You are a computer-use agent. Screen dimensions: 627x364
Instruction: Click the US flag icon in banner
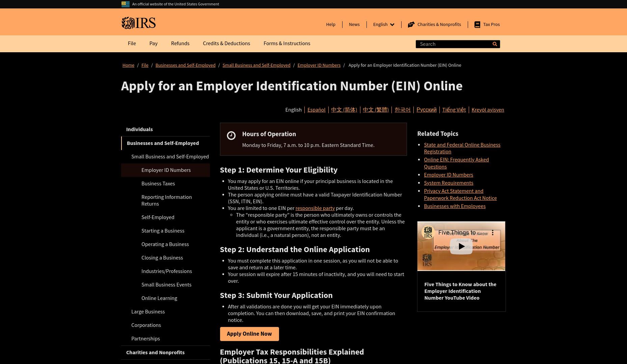coord(126,4)
